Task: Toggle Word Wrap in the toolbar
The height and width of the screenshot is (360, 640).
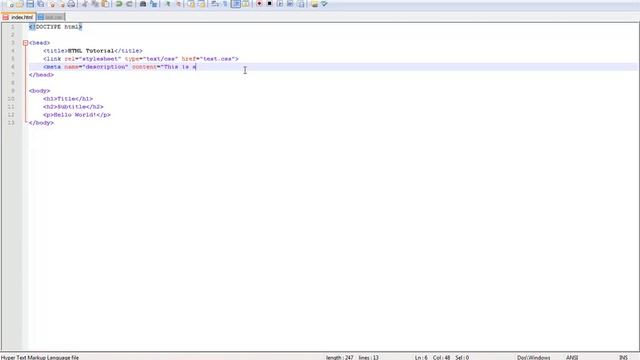Action: point(215,4)
